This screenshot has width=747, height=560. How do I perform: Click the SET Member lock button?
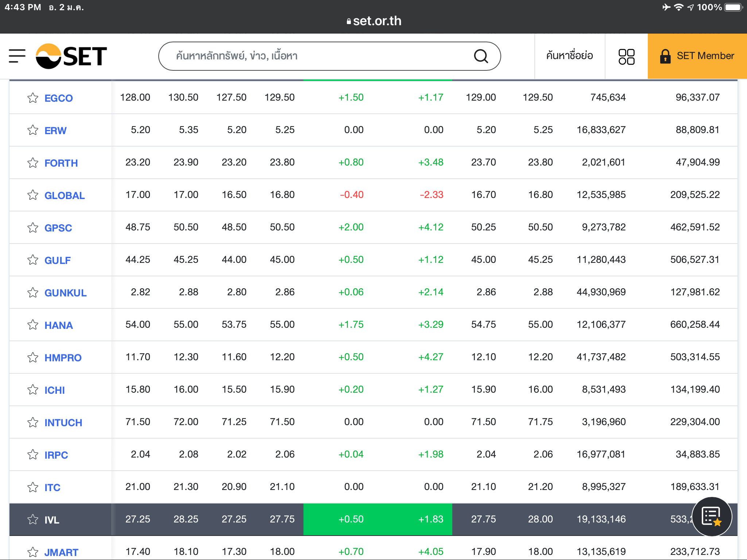coord(697,56)
